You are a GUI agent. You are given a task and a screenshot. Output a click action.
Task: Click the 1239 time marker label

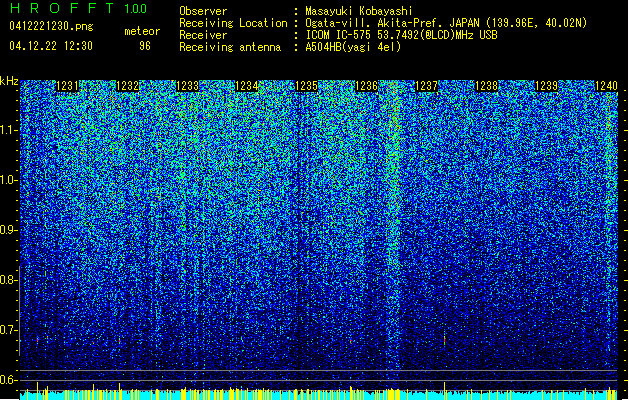pos(546,86)
